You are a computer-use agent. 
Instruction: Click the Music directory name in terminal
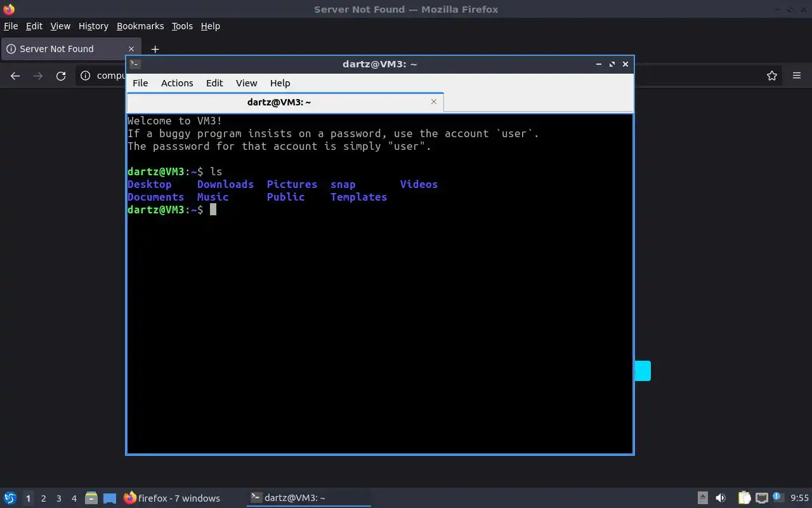click(213, 197)
